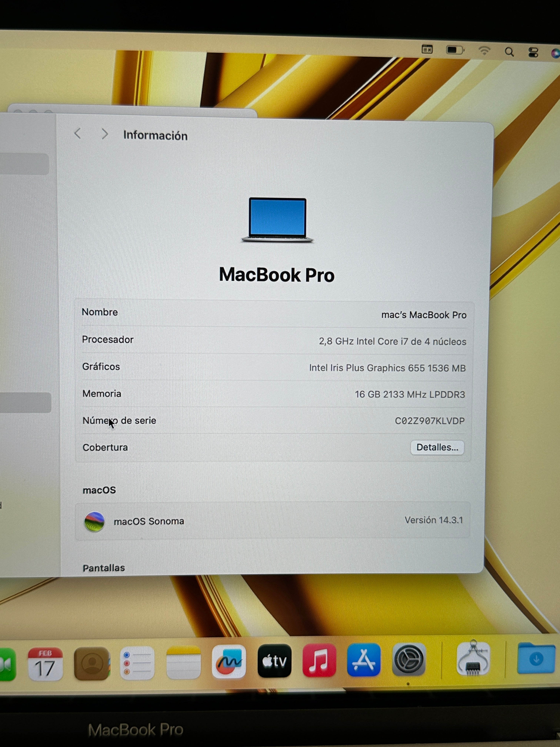Click Intel Iris Plus Graphics 655 value
This screenshot has height=747, width=560.
coord(388,368)
